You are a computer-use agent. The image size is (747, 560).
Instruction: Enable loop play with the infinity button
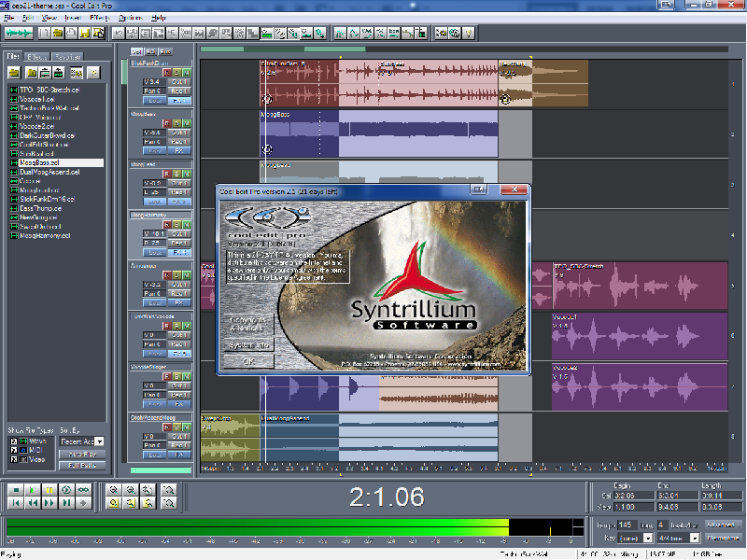pyautogui.click(x=83, y=489)
